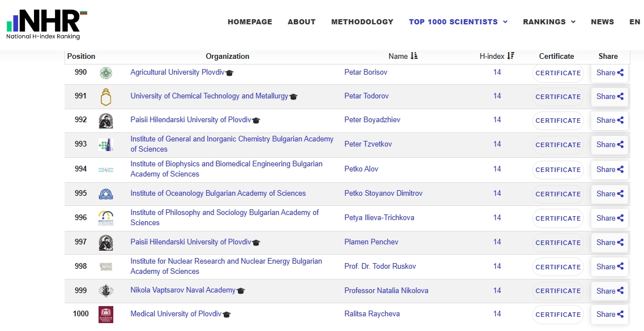
Task: Open Petya Ilieva-Trichkova's profile link
Action: [x=379, y=218]
